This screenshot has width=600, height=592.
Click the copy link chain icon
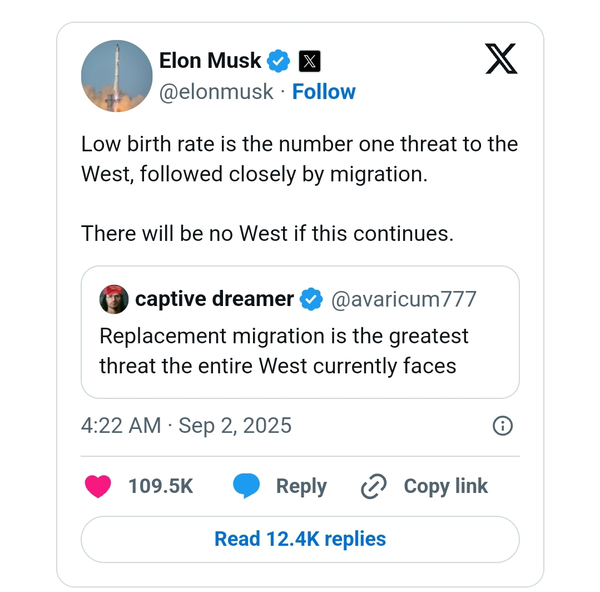tap(373, 486)
